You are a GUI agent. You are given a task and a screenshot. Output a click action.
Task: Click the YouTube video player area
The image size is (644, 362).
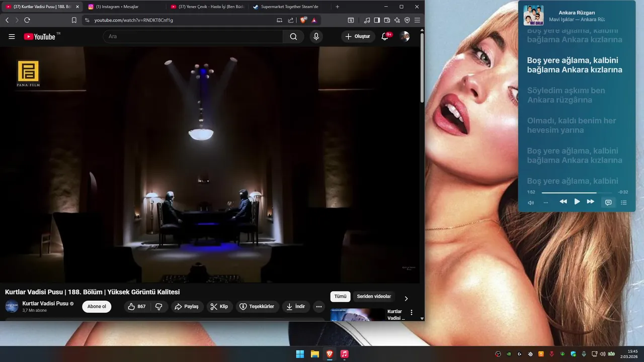(210, 165)
